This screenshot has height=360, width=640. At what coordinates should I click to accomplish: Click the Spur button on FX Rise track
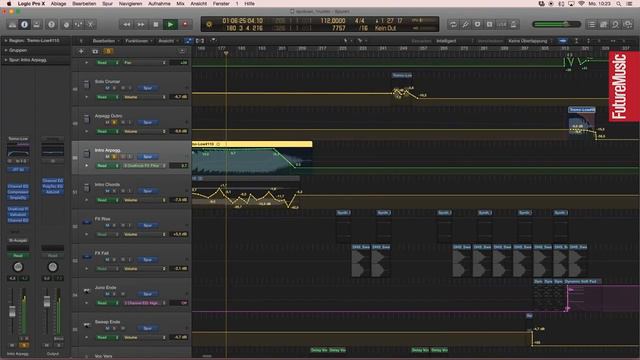148,225
